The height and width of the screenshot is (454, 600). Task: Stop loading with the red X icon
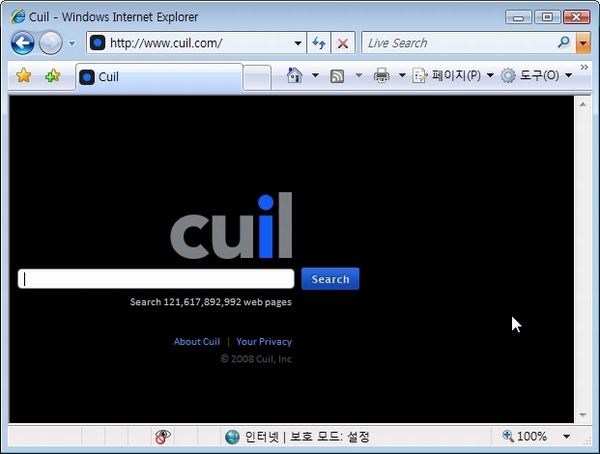[343, 43]
